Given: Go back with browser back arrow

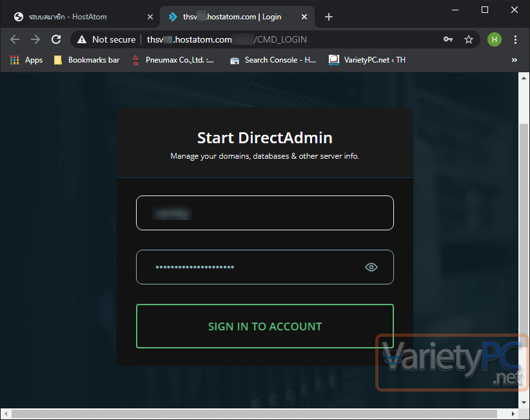Looking at the screenshot, I should coord(15,39).
